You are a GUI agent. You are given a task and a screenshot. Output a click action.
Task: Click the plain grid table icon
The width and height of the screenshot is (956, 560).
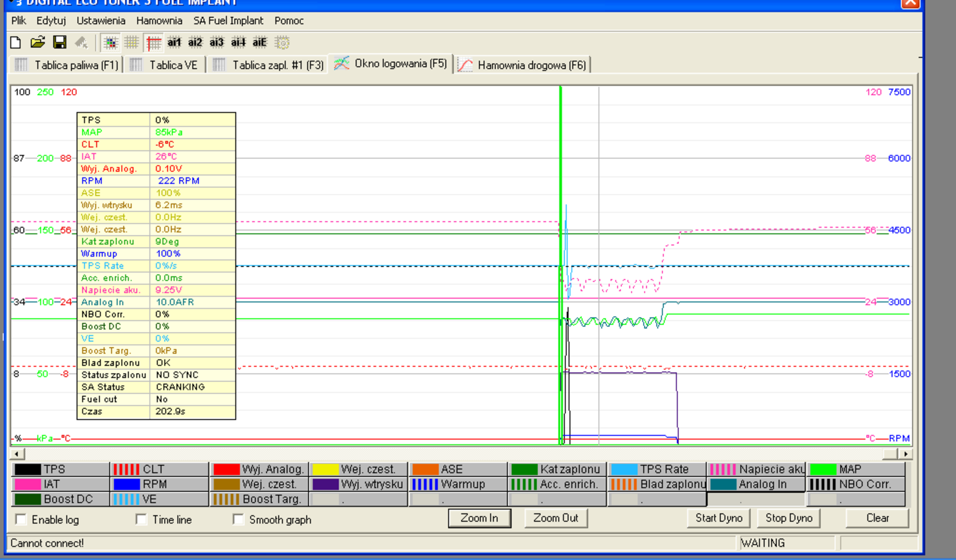point(132,43)
